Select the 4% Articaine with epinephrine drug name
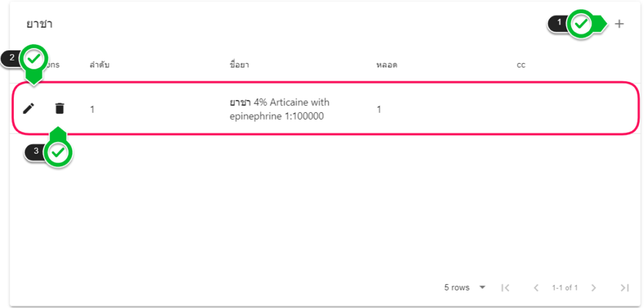 coord(279,109)
